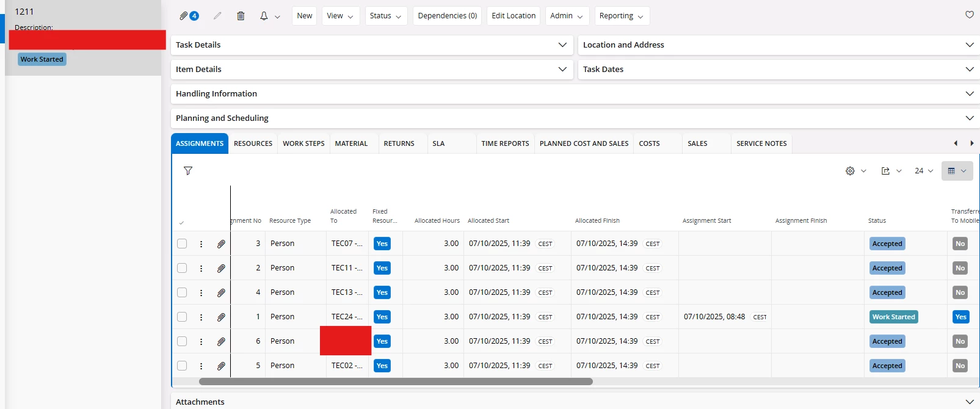Click the attachments paperclip icon in toolbar
980x409 pixels.
184,16
